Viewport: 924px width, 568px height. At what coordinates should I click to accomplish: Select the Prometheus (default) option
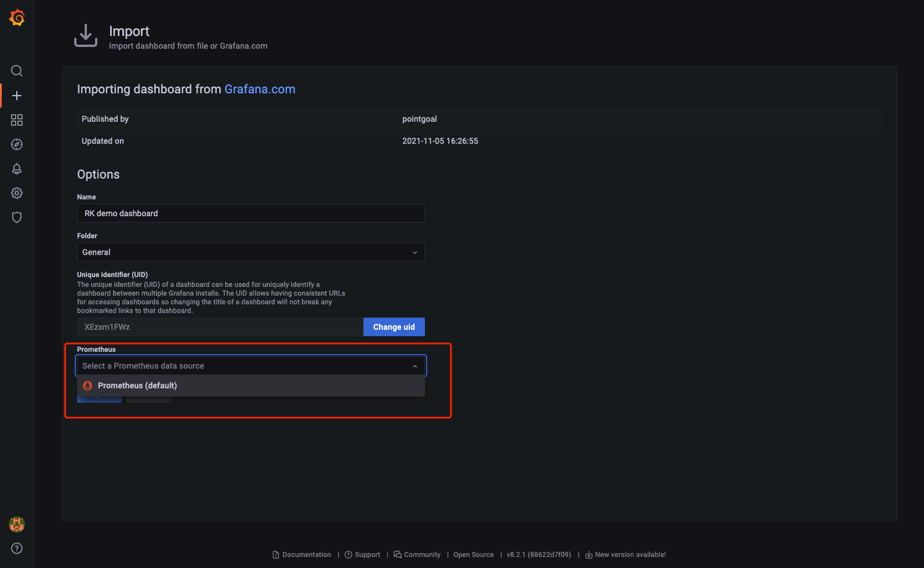251,385
